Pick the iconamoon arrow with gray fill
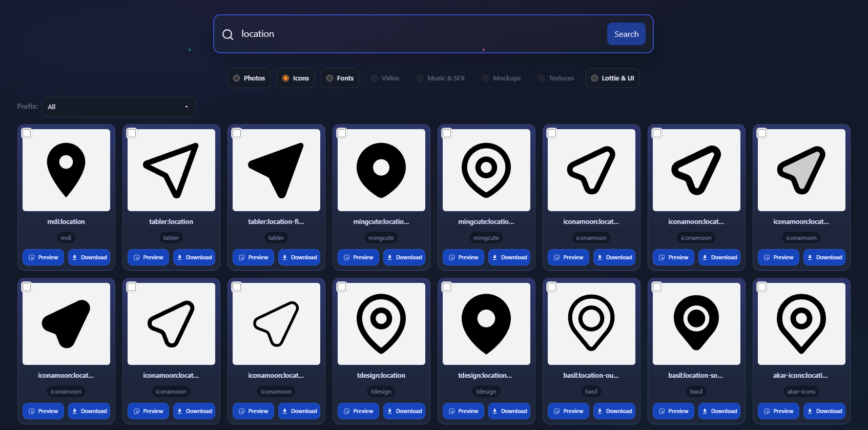 801,170
